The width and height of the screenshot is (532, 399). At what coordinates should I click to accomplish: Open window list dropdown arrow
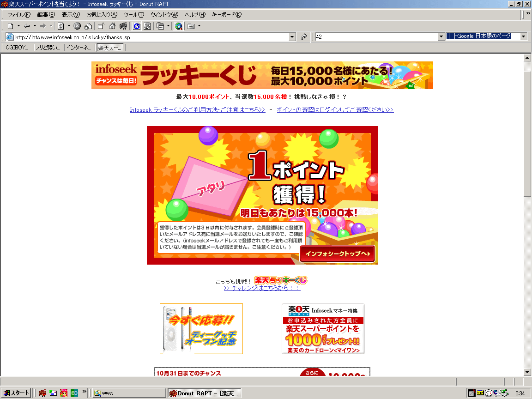tap(168, 26)
